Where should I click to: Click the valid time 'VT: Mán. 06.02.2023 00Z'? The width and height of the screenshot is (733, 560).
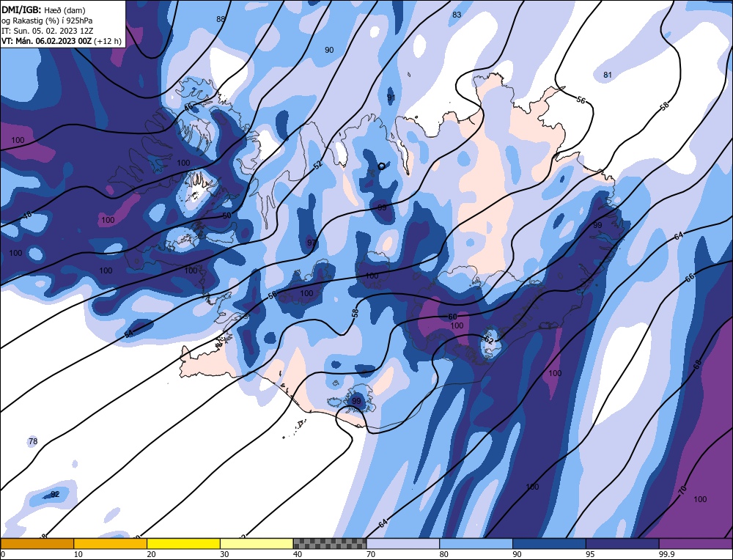click(x=47, y=41)
